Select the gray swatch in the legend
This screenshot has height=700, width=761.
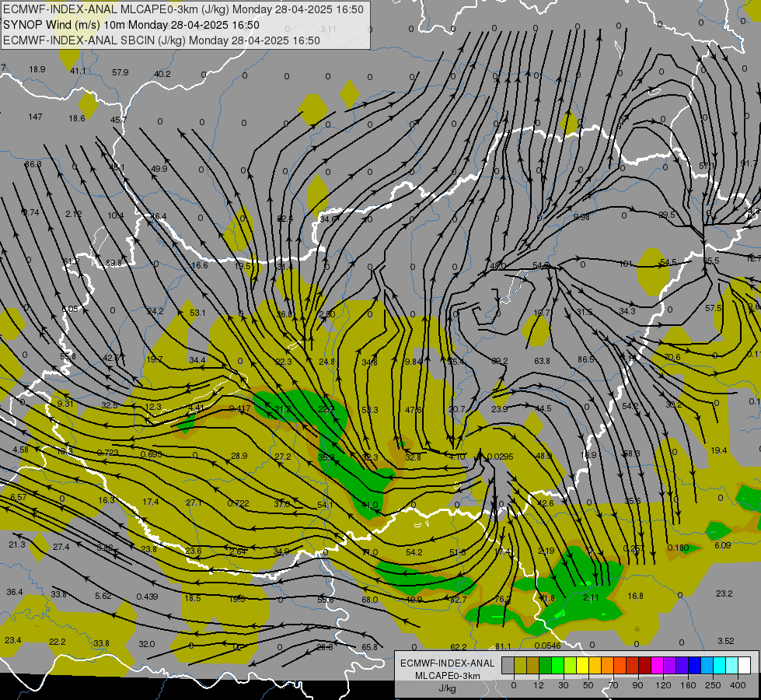tap(508, 665)
